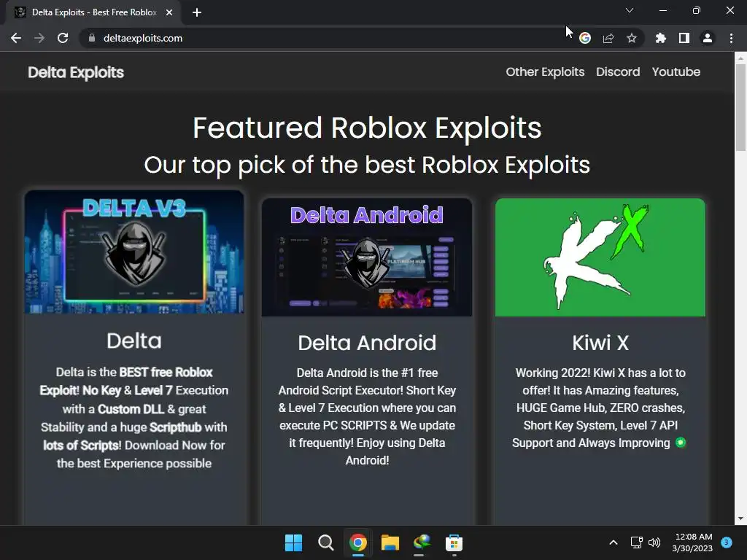Click the scrollbar down arrow

click(740, 518)
